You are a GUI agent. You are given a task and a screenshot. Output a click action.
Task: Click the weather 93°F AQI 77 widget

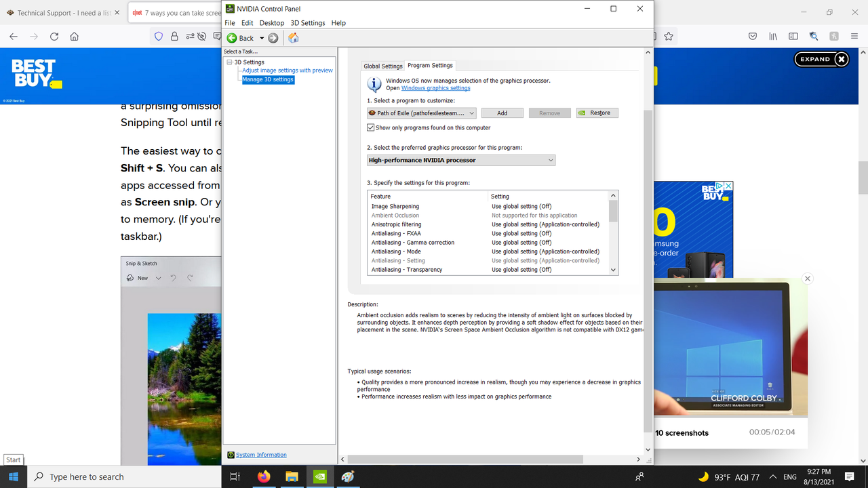click(728, 476)
